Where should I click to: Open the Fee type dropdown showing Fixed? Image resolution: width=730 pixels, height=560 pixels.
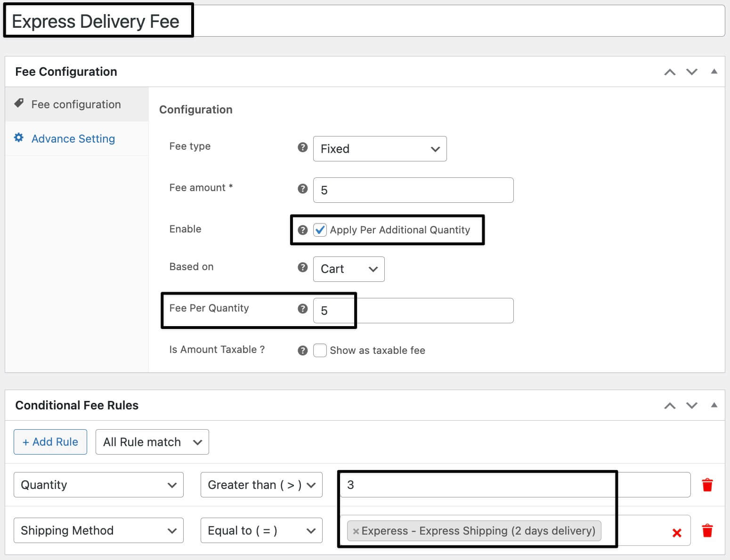[380, 149]
